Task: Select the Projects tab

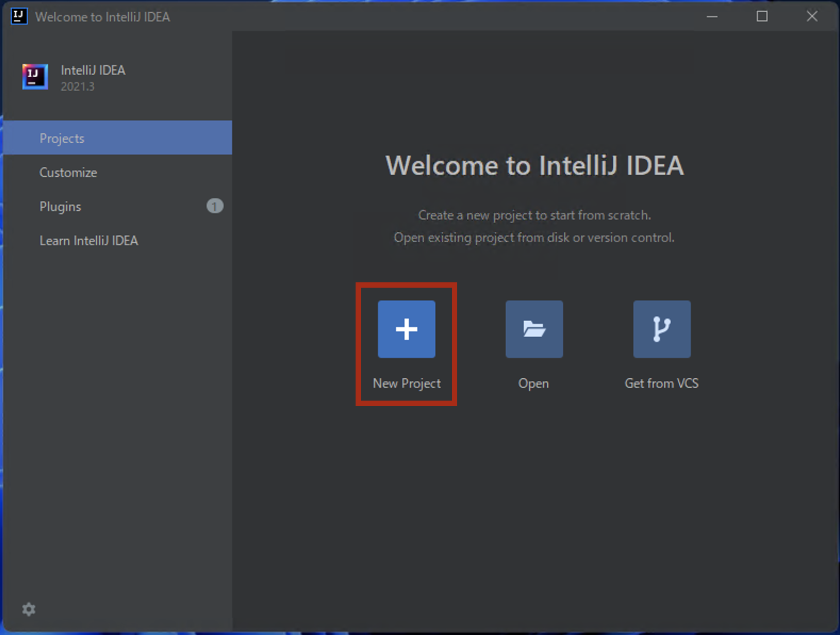Action: coord(118,138)
